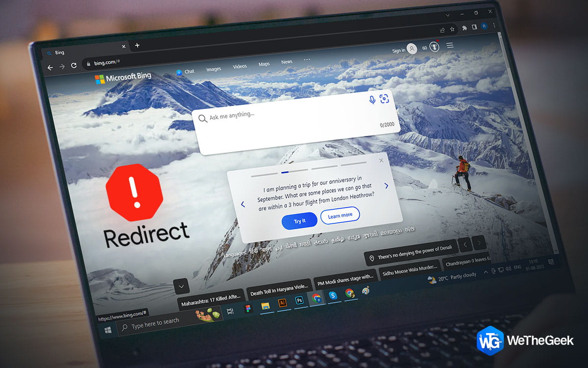The width and height of the screenshot is (588, 368).
Task: Start visual search with the camera icon
Action: pyautogui.click(x=385, y=99)
